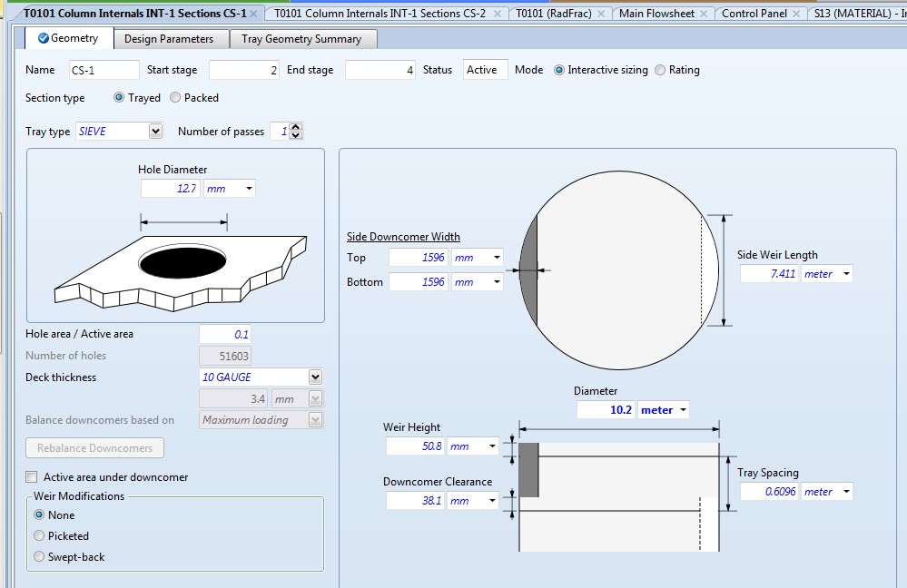Close the INT-1 Sections CS-1 tab

(253, 14)
